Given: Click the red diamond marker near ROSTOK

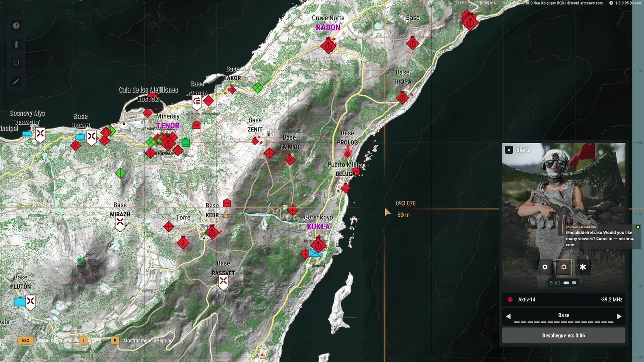Looking at the screenshot, I should coord(148,113).
